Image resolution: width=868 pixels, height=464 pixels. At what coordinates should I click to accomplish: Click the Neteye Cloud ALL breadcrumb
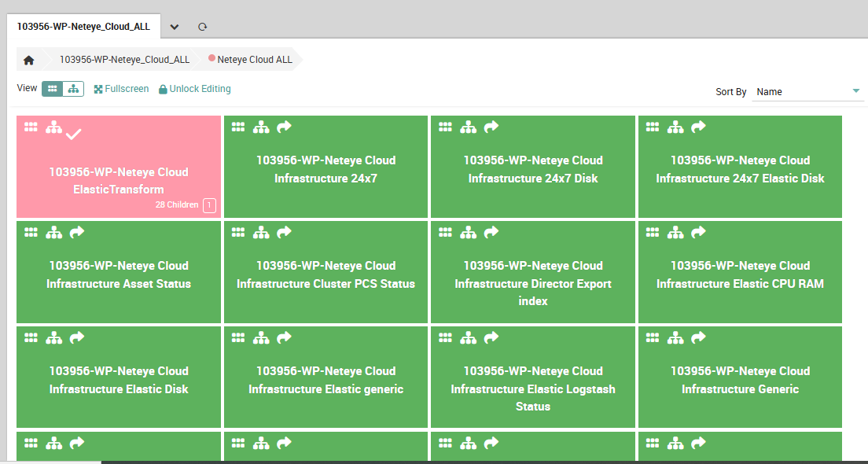pyautogui.click(x=254, y=60)
